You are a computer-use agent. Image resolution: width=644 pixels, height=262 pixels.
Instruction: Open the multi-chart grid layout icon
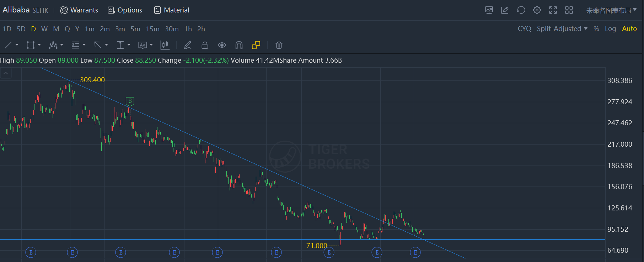[569, 10]
